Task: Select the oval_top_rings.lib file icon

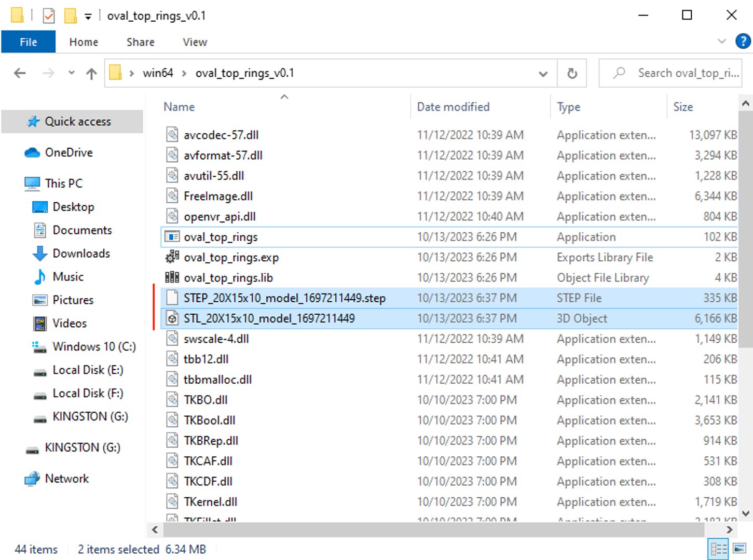Action: click(x=172, y=277)
